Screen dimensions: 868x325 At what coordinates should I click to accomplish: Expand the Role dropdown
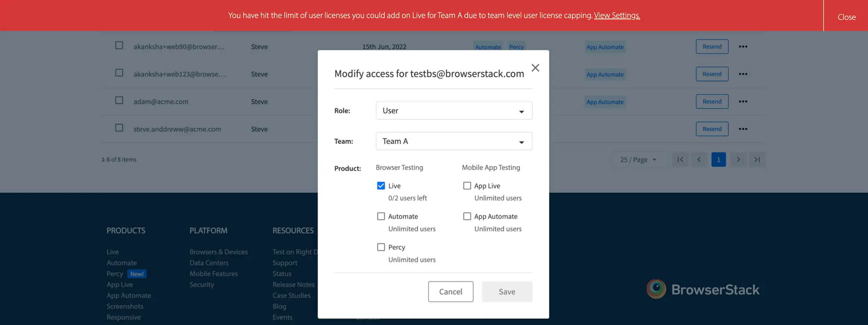pos(454,111)
